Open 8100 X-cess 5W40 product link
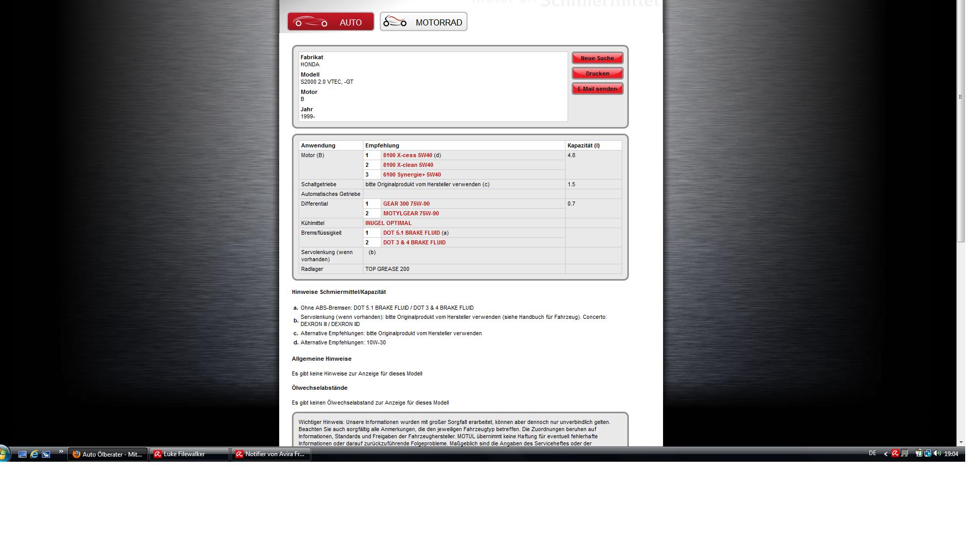Viewport: 980px width, 551px height. click(407, 155)
